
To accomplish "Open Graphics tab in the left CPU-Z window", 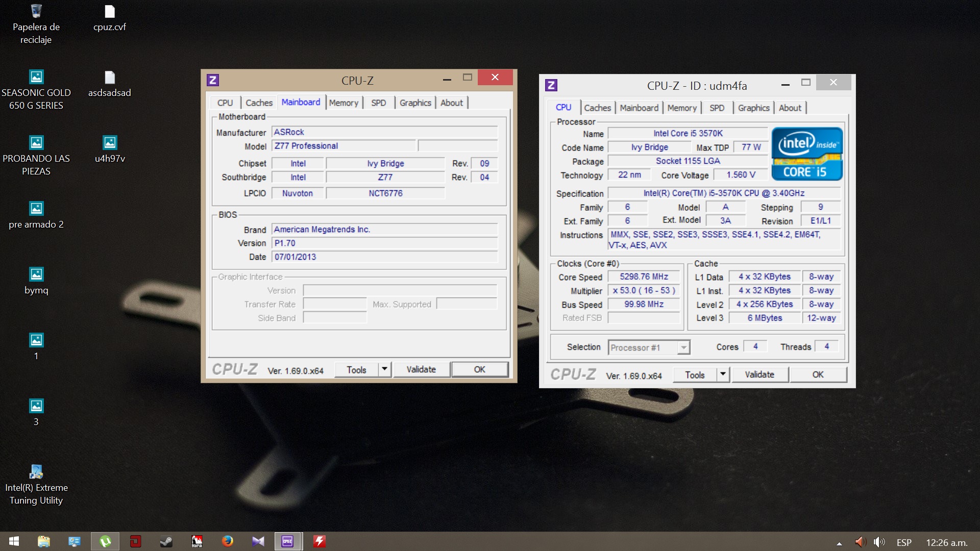I will tap(415, 103).
